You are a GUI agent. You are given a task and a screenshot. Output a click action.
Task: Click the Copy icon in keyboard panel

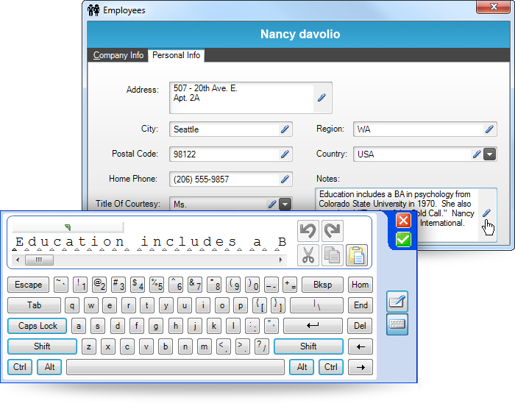pyautogui.click(x=333, y=255)
